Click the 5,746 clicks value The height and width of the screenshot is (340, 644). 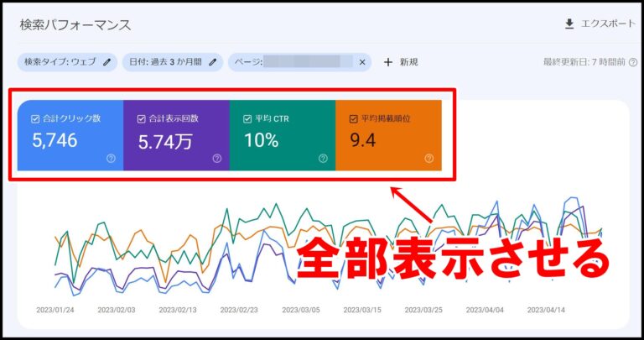[55, 140]
